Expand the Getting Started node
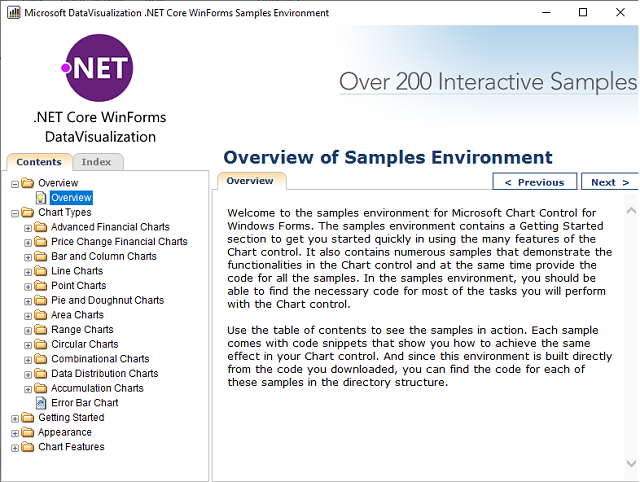640x482 pixels. (x=15, y=419)
